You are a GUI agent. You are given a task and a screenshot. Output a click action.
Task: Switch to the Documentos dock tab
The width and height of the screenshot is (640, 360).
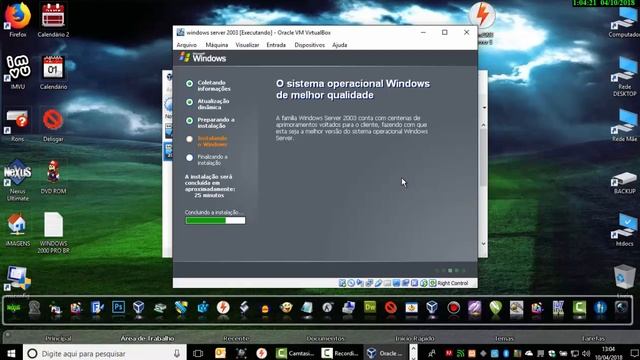pyautogui.click(x=325, y=338)
